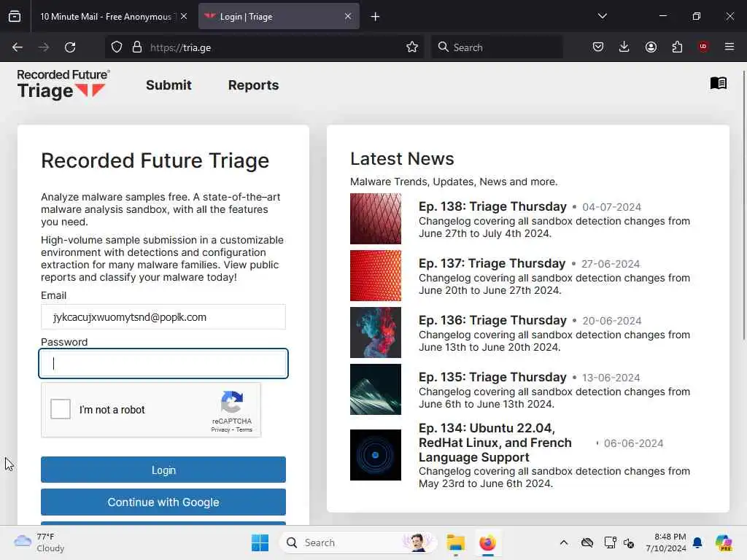Open the tracking protection shield icon

[117, 47]
